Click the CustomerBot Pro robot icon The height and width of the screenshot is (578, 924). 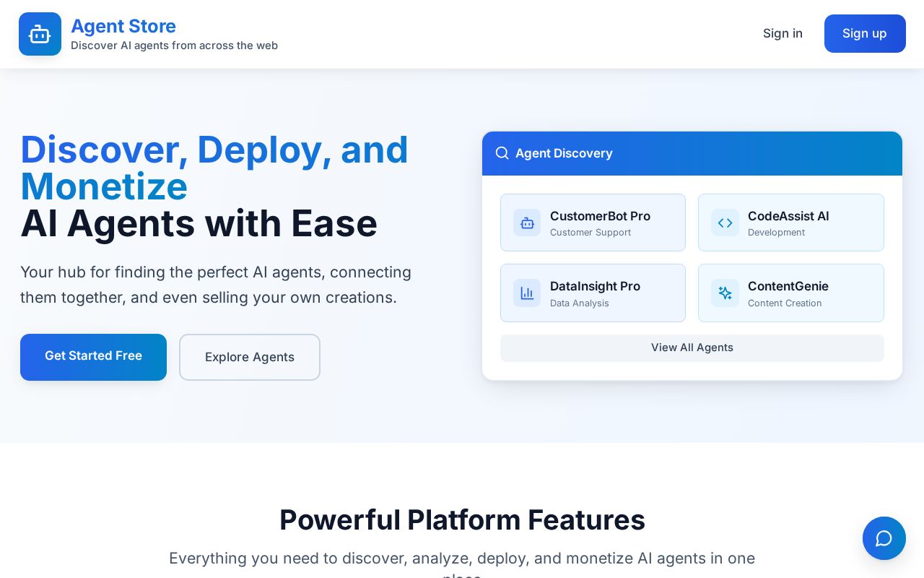(527, 223)
